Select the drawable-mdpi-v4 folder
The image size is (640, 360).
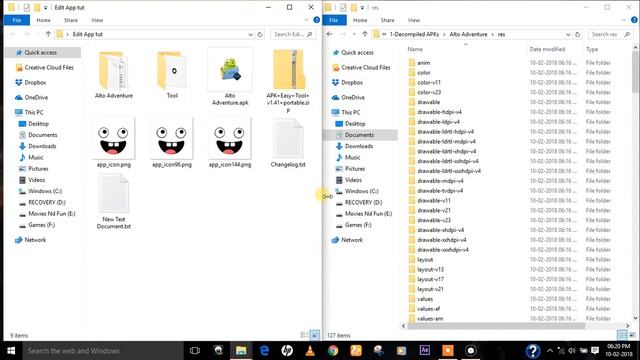point(440,181)
